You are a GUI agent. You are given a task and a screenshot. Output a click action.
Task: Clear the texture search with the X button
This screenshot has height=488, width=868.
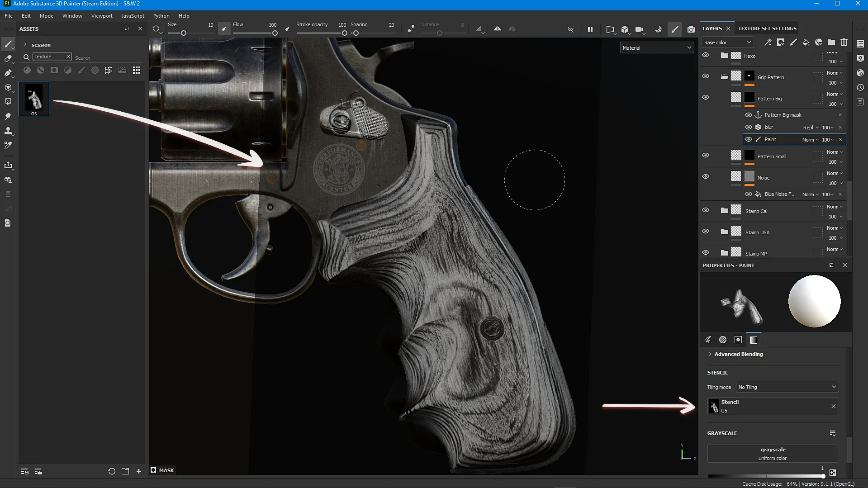tap(68, 57)
